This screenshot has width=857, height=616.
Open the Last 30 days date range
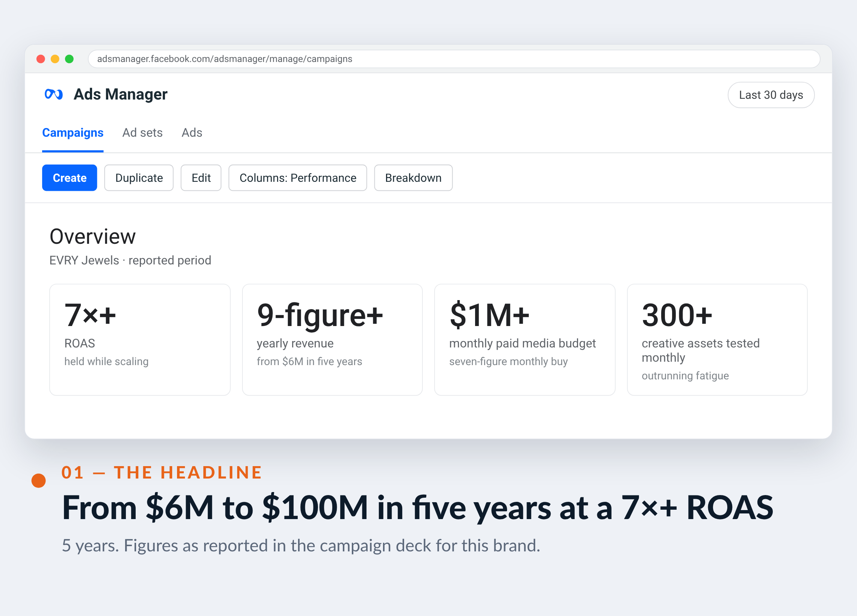771,95
